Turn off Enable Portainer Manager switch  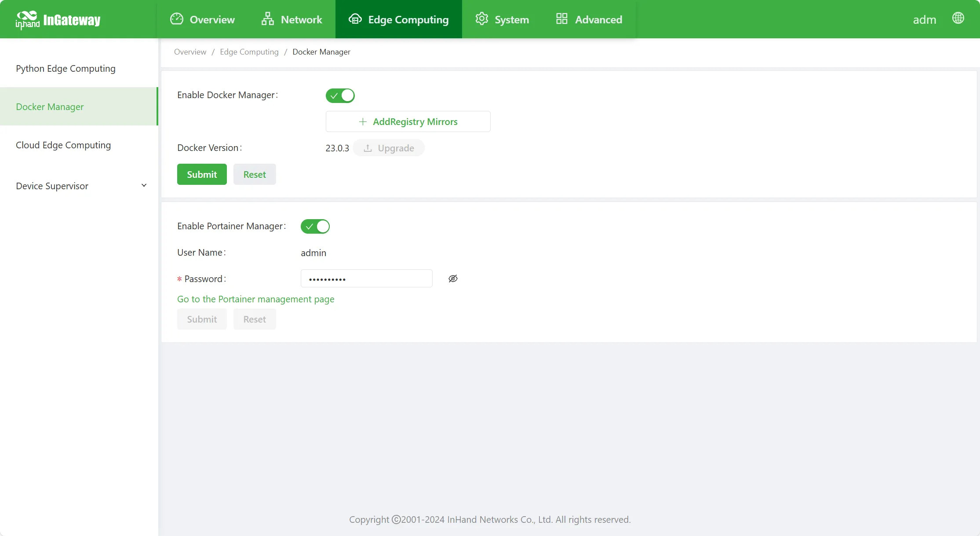click(315, 227)
